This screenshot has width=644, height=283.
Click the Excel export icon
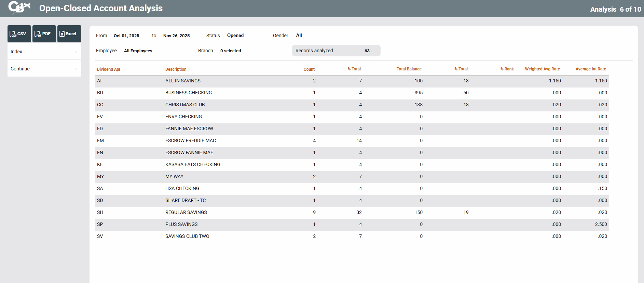coord(69,34)
